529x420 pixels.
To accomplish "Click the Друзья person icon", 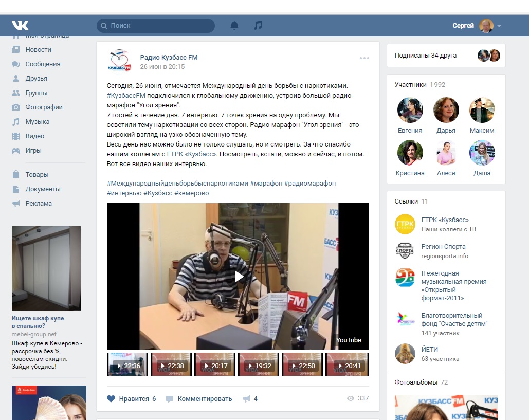I will pos(16,79).
